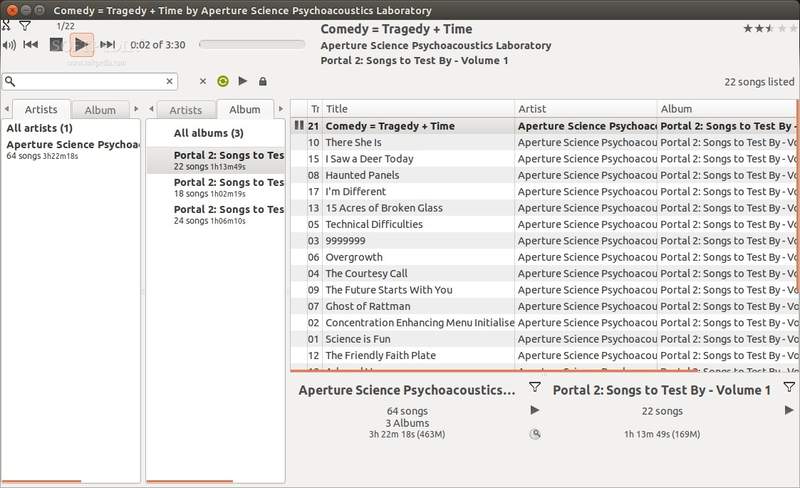Viewport: 800px width, 488px height.
Task: Select song Haunted Panels
Action: point(544,175)
